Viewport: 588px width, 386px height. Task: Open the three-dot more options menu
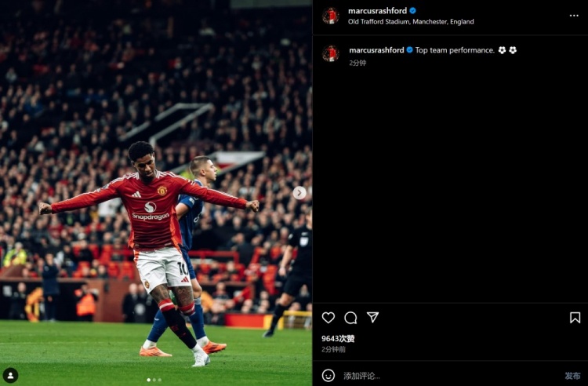click(x=574, y=16)
